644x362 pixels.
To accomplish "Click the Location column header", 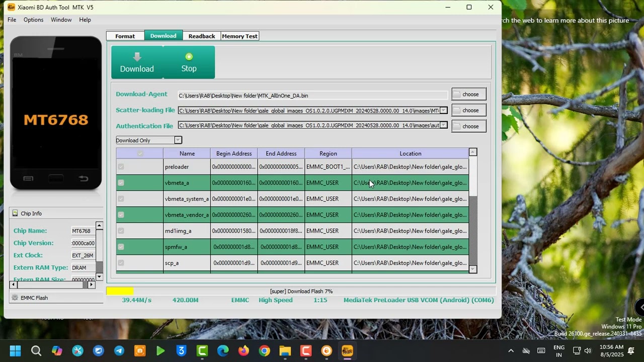I will [x=410, y=153].
